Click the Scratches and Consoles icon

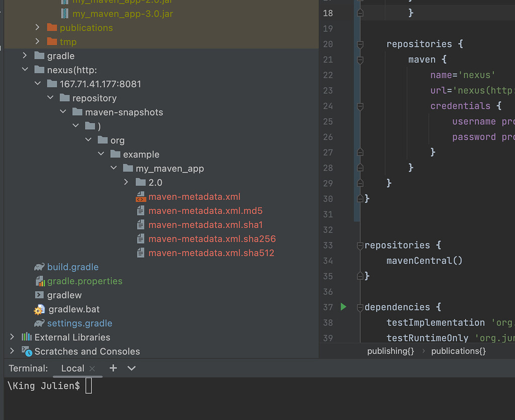[x=27, y=352]
